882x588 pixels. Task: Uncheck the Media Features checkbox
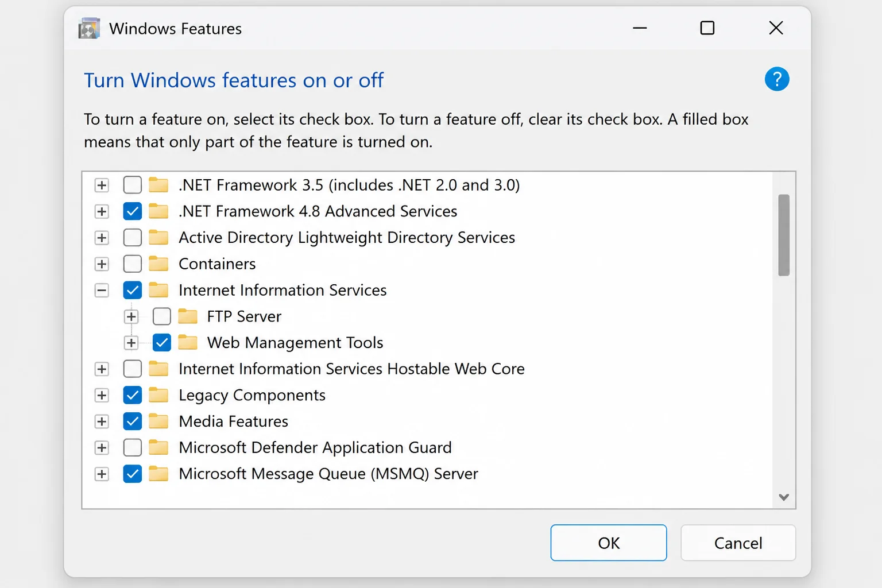point(133,421)
